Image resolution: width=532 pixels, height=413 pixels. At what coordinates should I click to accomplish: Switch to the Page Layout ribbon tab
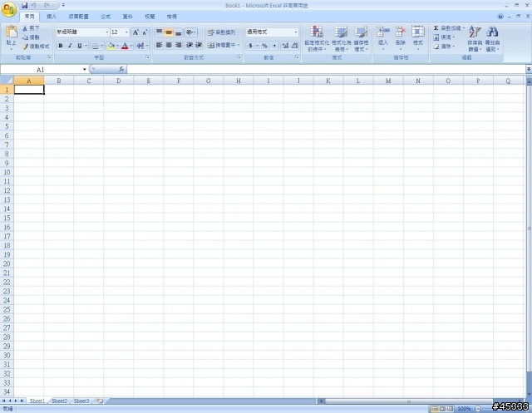[x=78, y=17]
